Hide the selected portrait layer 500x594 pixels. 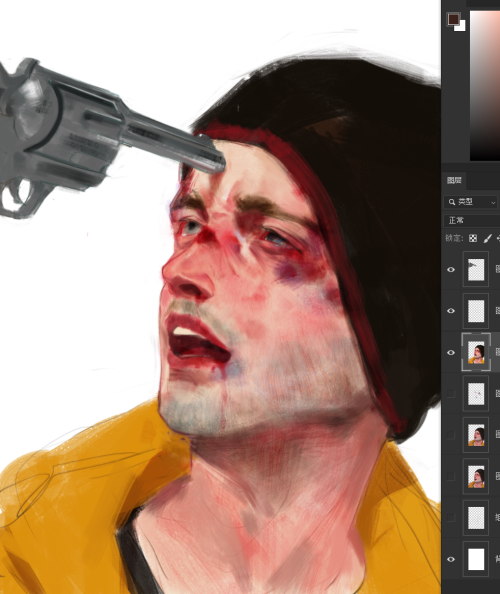point(451,352)
